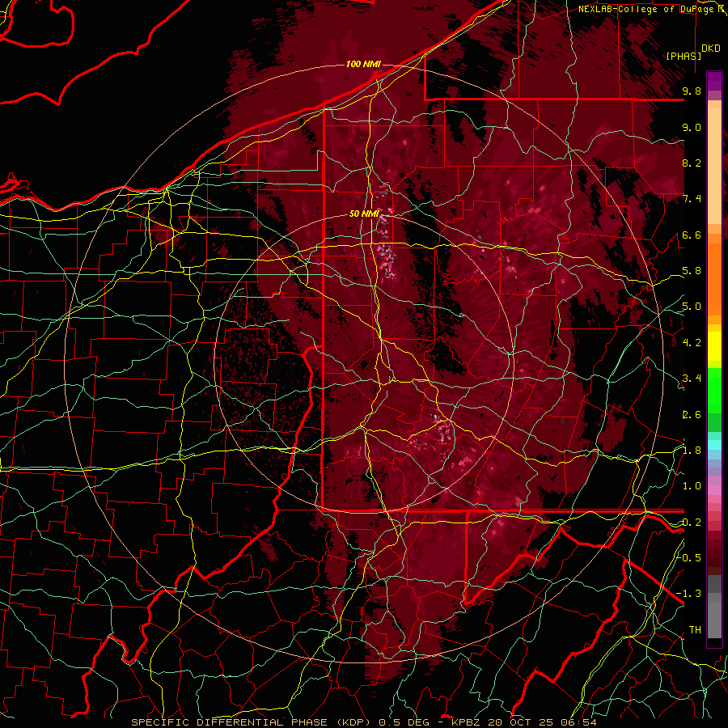Click the 7.4 value on the scale

[x=692, y=199]
